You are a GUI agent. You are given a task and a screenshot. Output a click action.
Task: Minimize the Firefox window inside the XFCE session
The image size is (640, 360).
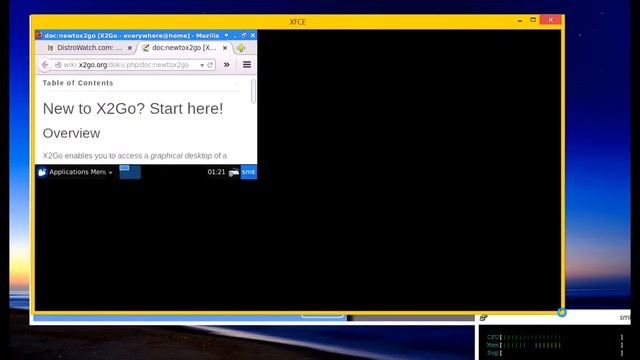tap(235, 36)
